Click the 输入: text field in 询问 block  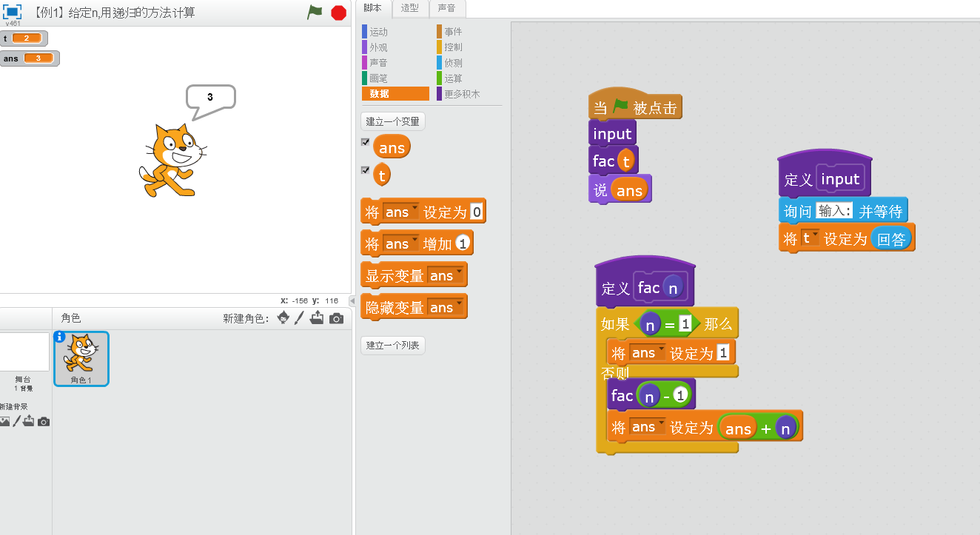coord(835,211)
